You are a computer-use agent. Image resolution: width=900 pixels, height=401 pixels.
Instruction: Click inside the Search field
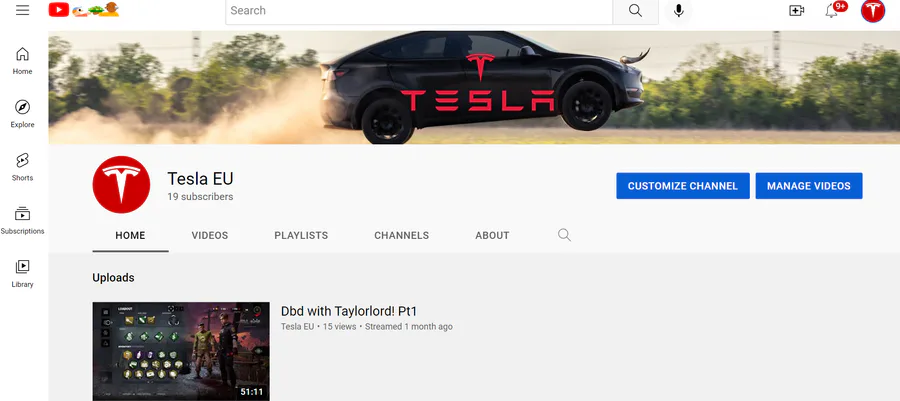[x=419, y=11]
